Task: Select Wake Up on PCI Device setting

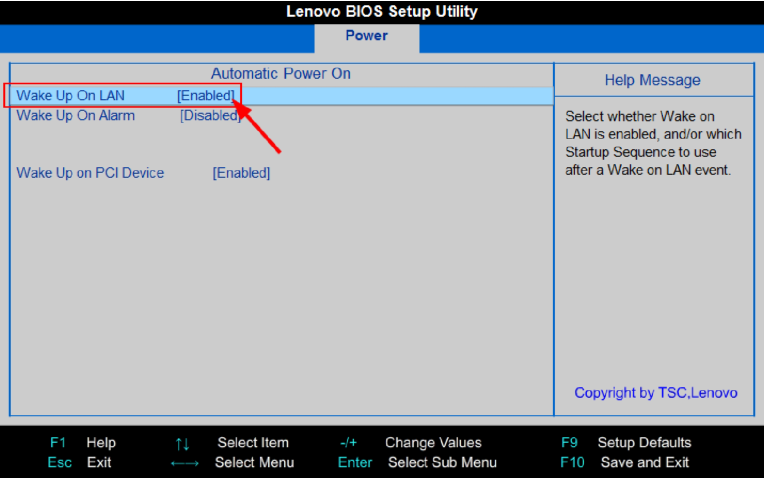Action: tap(90, 173)
